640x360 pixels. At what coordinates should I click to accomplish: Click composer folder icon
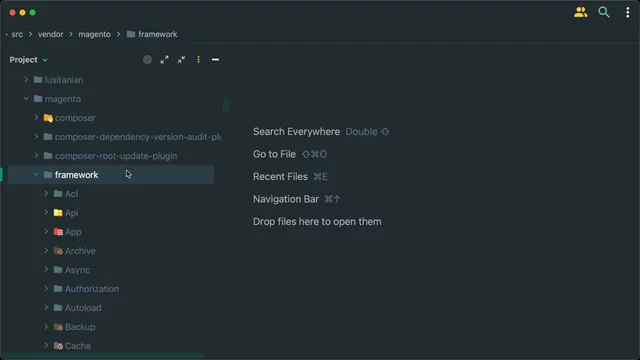[48, 118]
